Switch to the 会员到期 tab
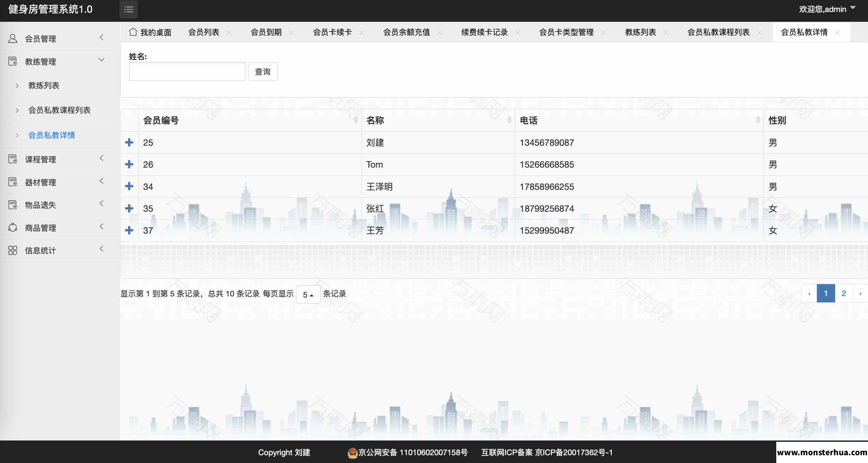Viewport: 868px width, 463px height. point(266,32)
